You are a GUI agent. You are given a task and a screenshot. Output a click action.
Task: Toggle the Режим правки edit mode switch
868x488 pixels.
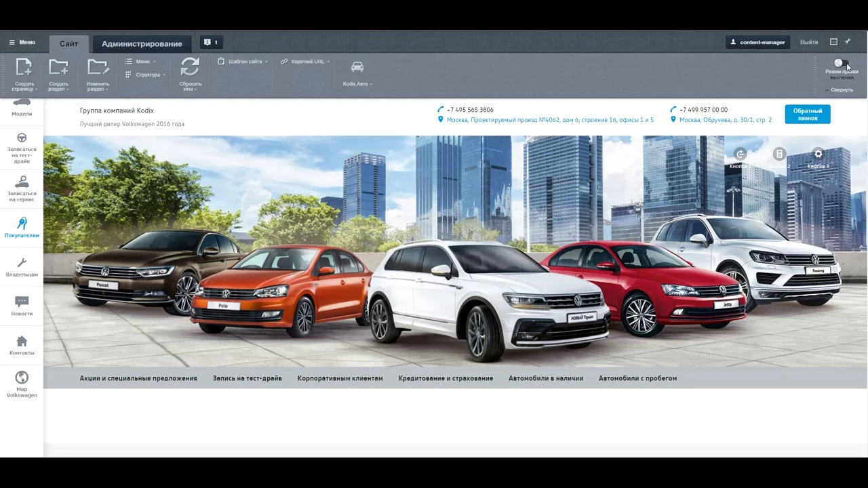click(842, 63)
